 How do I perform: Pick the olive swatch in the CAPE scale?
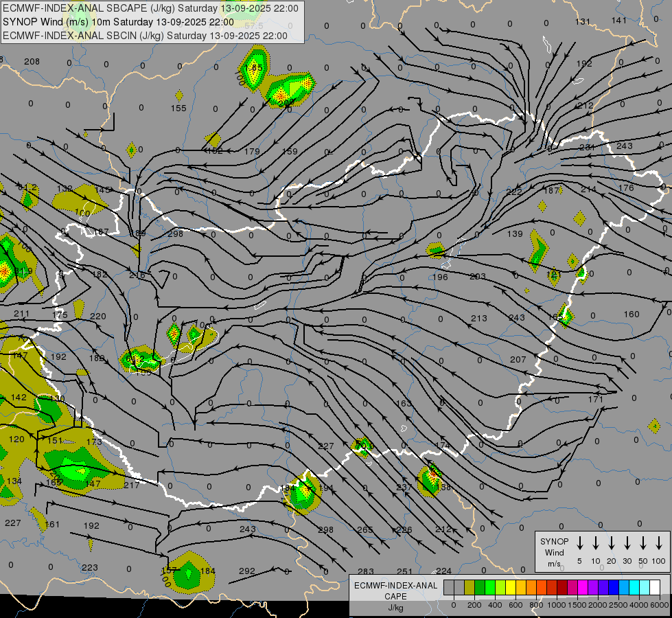pyautogui.click(x=470, y=587)
